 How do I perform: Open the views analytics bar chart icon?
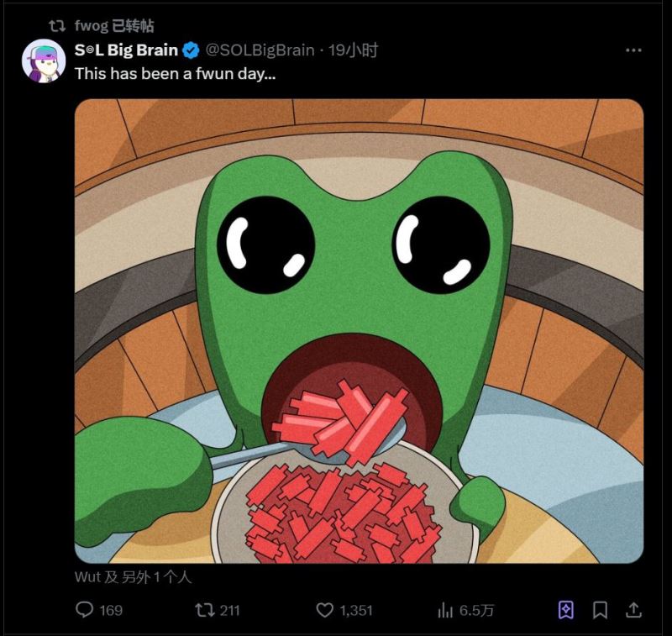(x=445, y=610)
